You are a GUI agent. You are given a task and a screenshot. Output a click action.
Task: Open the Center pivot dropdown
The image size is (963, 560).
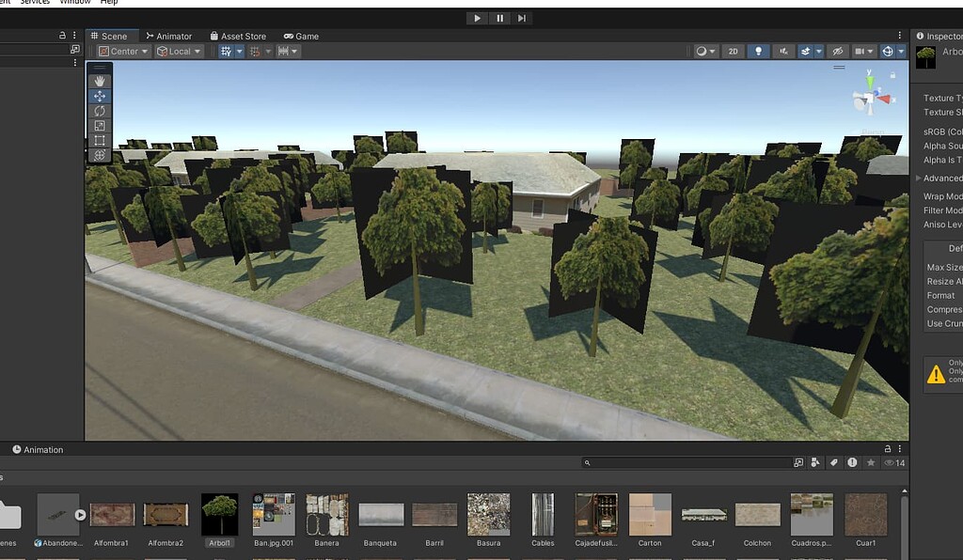[x=122, y=51]
